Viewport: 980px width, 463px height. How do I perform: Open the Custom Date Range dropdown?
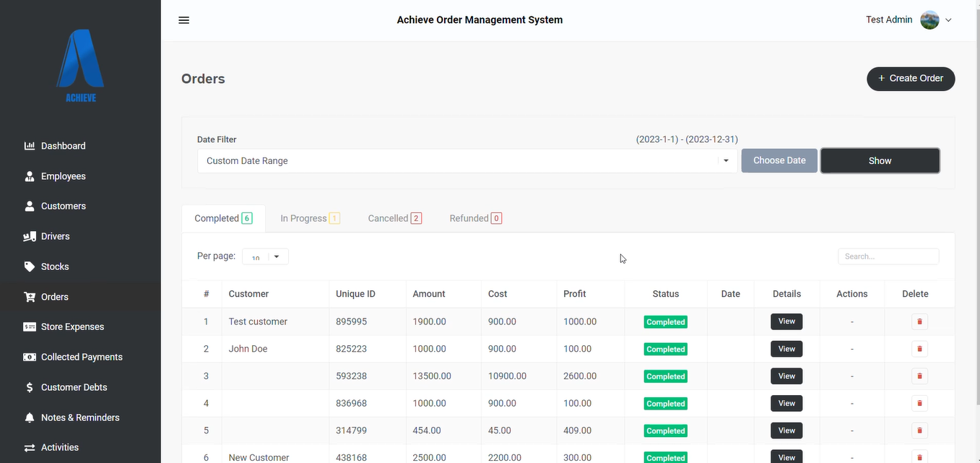click(467, 161)
